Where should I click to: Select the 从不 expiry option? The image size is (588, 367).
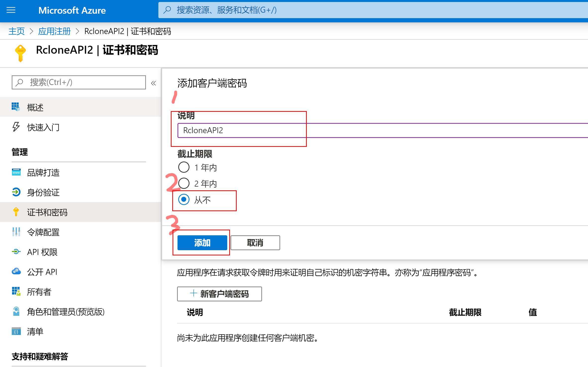point(184,200)
